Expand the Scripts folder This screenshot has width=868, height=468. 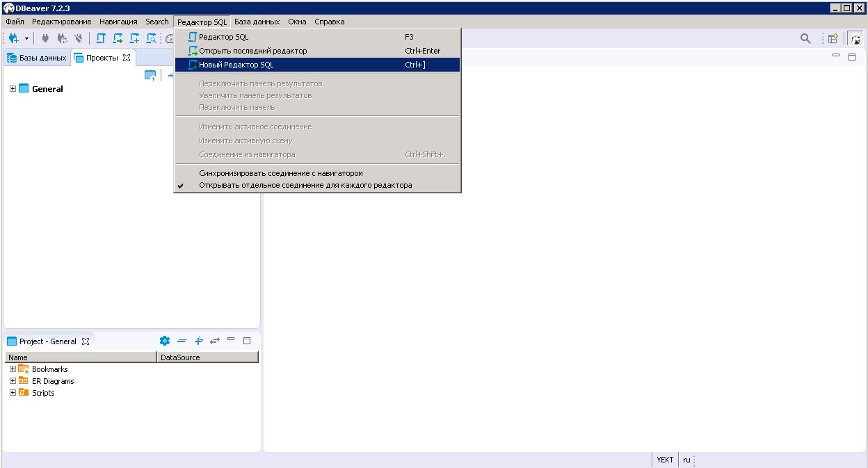point(13,393)
